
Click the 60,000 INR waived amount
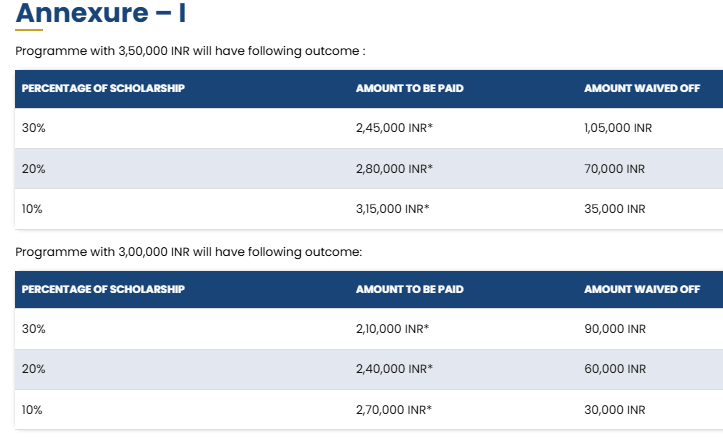pyautogui.click(x=614, y=369)
